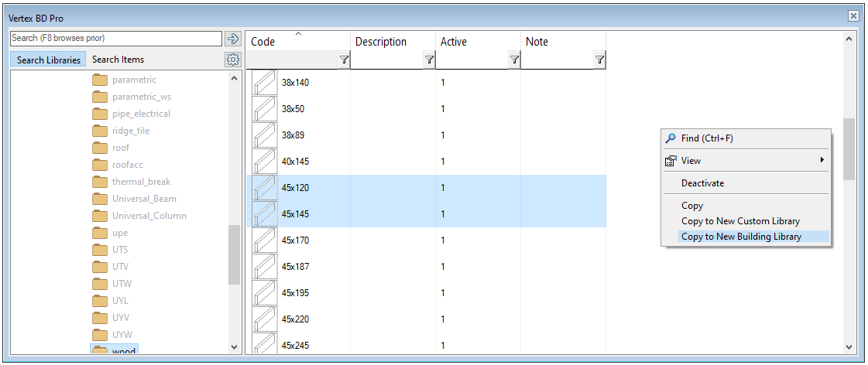Open the thermal_break folder
Screen dimensions: 868x365
point(141,182)
